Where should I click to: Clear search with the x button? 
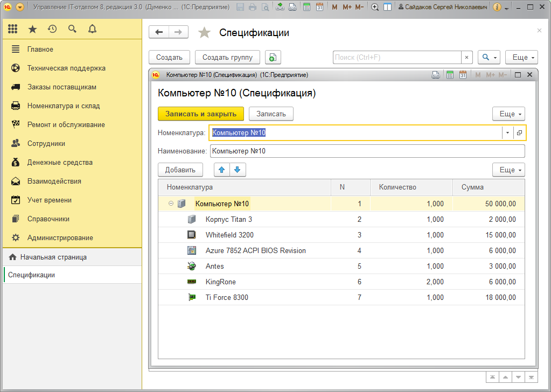coord(466,57)
